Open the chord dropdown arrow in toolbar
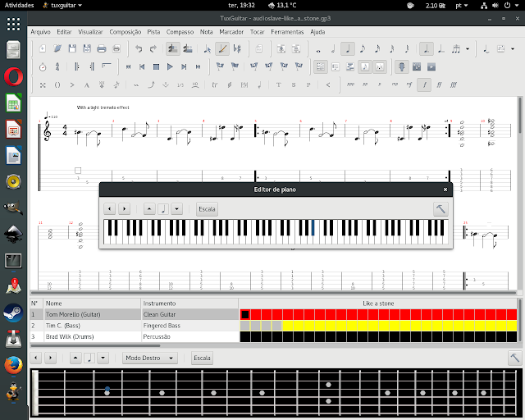The width and height of the screenshot is (525, 420). point(513,49)
